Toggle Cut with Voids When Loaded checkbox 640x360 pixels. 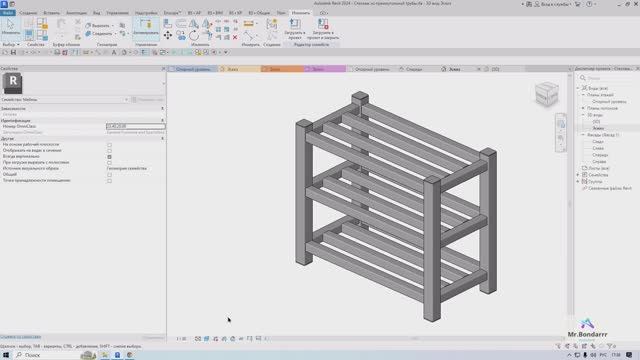click(x=109, y=162)
